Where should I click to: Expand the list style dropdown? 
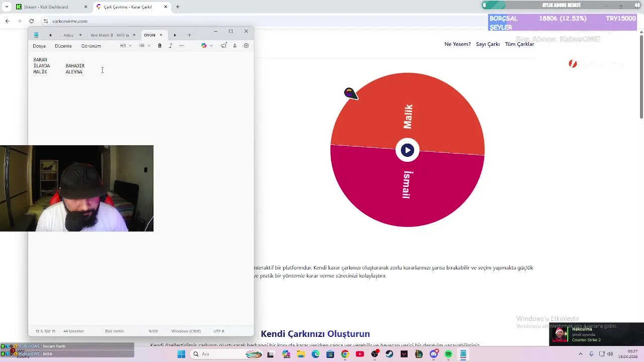pyautogui.click(x=145, y=46)
